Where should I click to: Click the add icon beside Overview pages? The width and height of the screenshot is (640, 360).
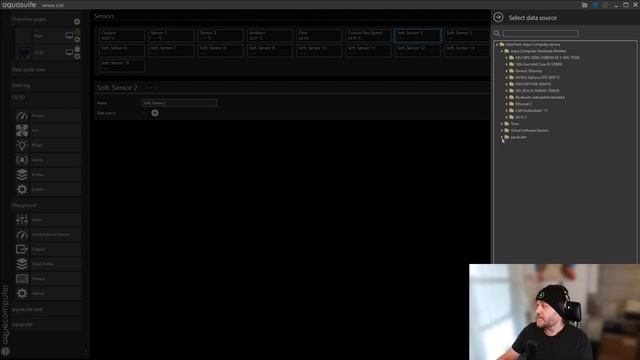pyautogui.click(x=77, y=22)
